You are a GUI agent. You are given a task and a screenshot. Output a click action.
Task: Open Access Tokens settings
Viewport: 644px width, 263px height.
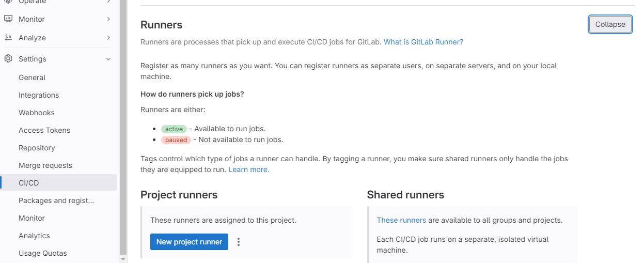click(44, 130)
